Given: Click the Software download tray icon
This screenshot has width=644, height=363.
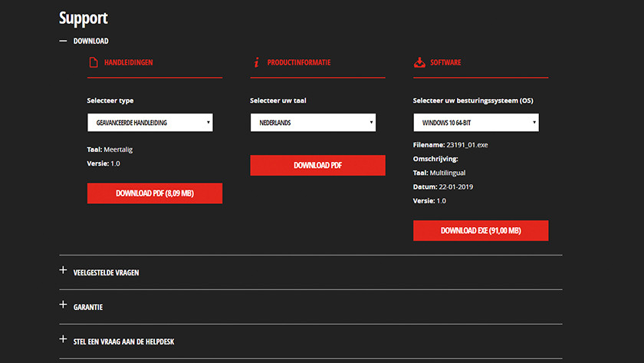Looking at the screenshot, I should pyautogui.click(x=419, y=62).
